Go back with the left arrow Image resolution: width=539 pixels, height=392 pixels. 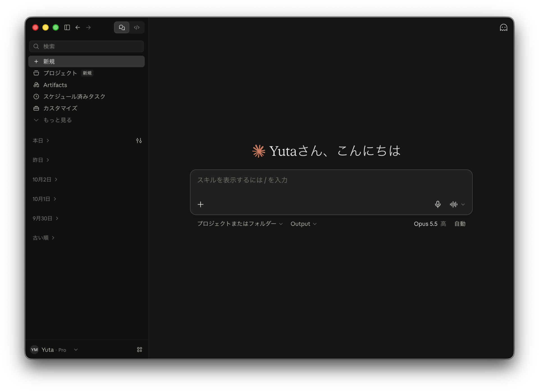click(x=78, y=27)
